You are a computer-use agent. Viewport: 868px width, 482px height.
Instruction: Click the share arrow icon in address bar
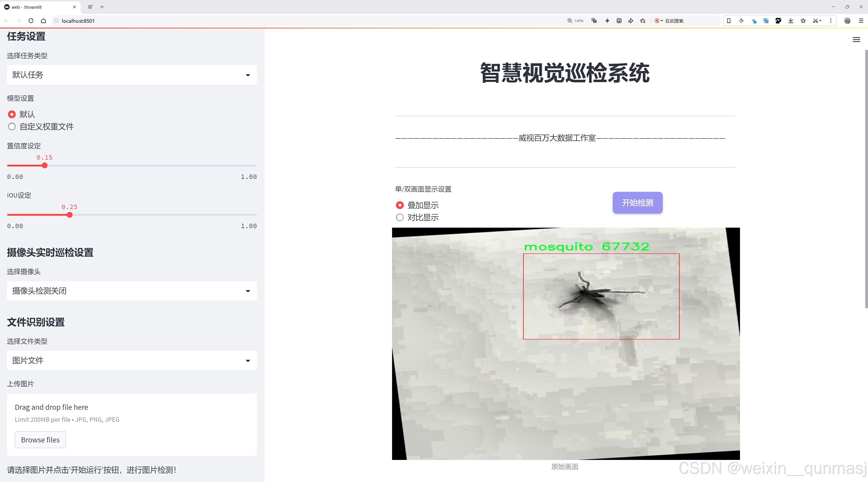click(x=630, y=21)
